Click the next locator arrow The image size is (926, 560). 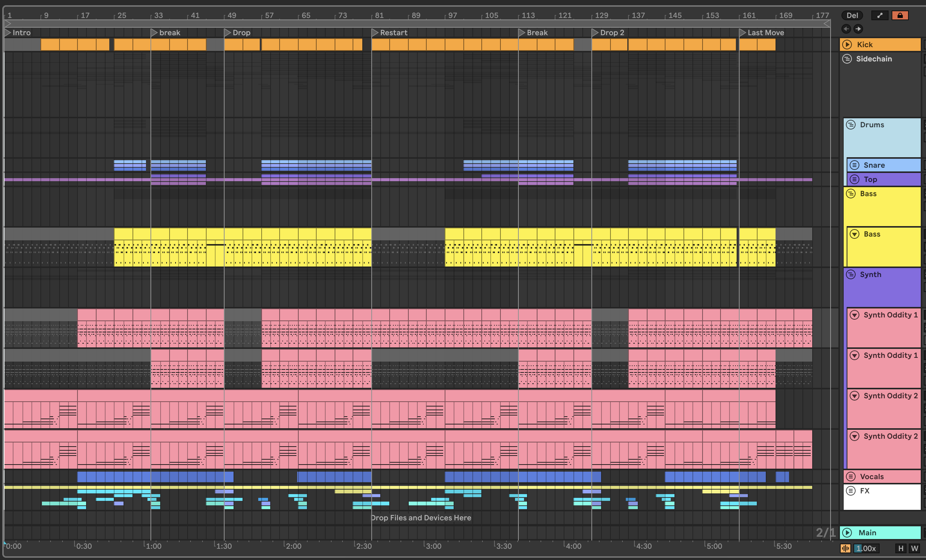pos(858,28)
